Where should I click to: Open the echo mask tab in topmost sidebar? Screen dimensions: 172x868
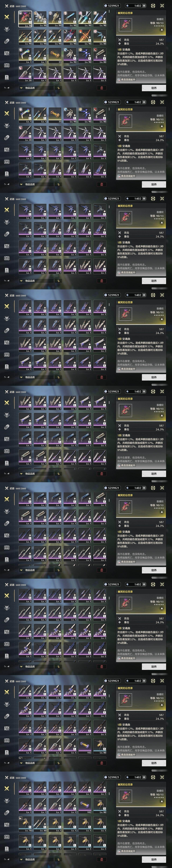click(7, 29)
